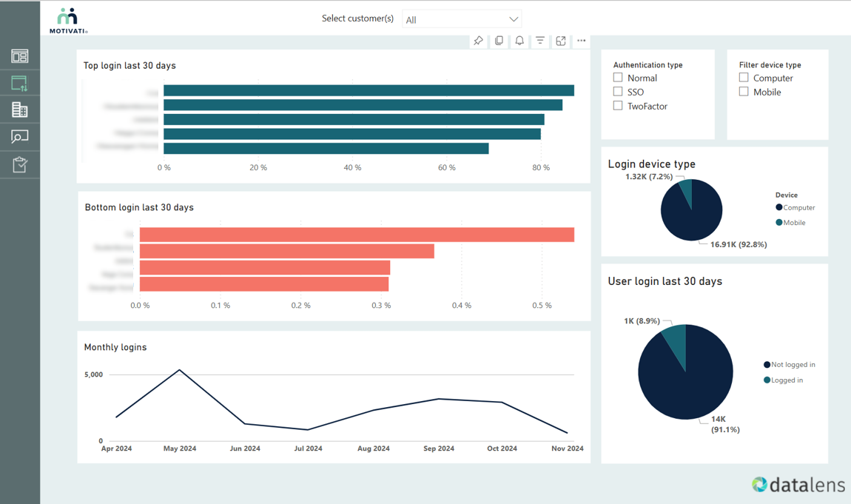The width and height of the screenshot is (851, 504).
Task: Open the visual in focus mode
Action: [x=561, y=41]
